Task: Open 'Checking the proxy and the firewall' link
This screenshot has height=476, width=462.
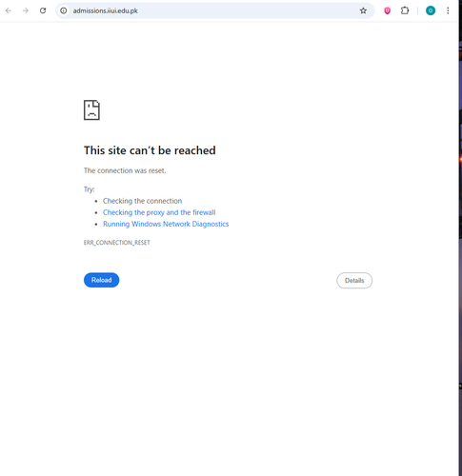Action: 159,212
